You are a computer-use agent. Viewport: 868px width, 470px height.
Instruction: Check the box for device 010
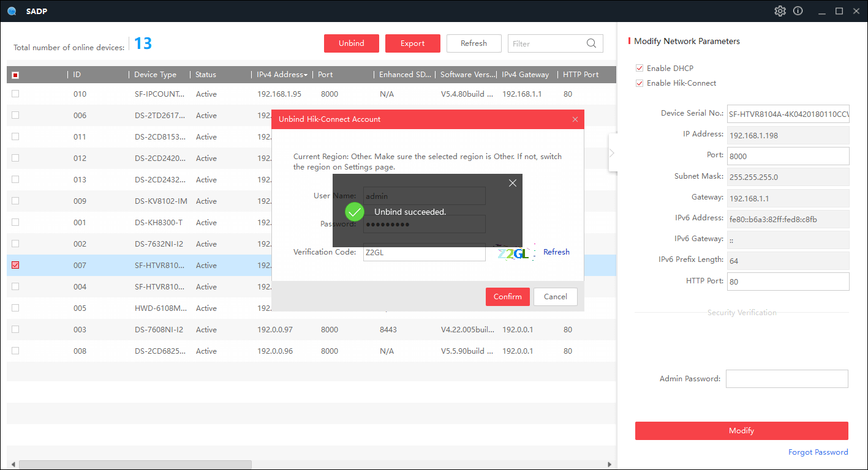pos(15,94)
